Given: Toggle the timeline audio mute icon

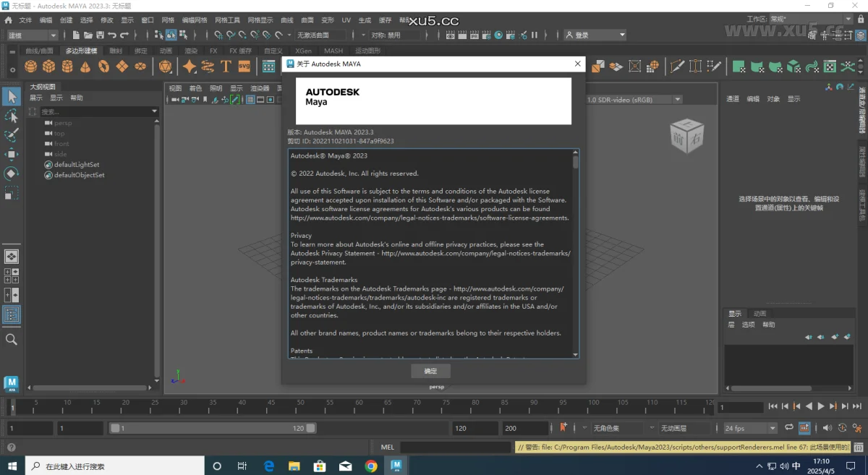Looking at the screenshot, I should coord(827,428).
